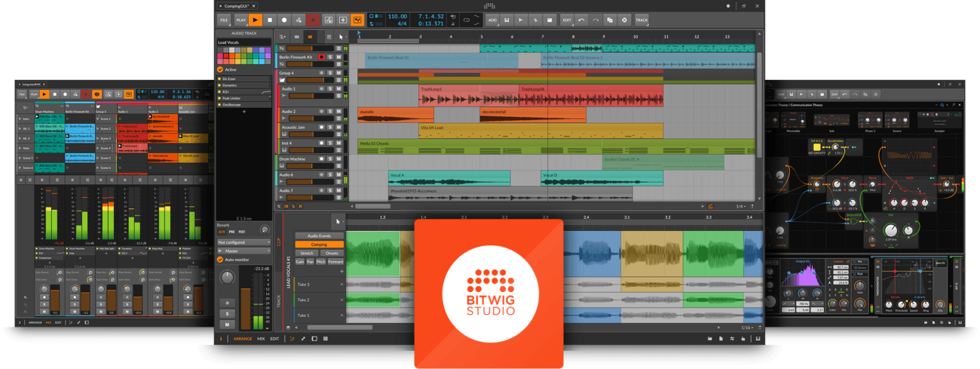980x369 pixels.
Task: Open the ADD menu
Action: point(492,20)
